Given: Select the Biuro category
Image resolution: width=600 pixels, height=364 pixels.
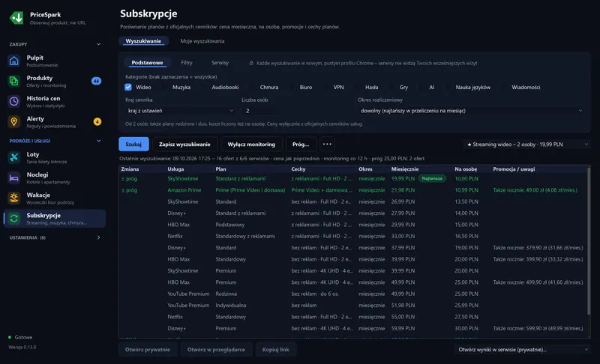Looking at the screenshot, I should click(306, 87).
